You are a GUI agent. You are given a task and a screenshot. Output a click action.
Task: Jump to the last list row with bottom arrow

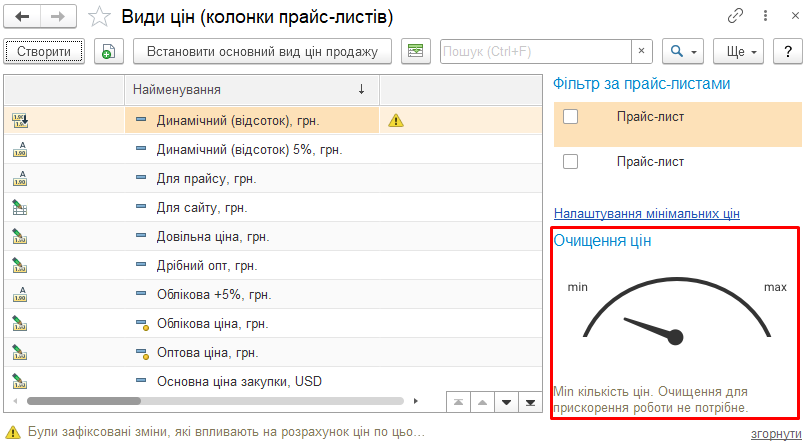pos(531,403)
